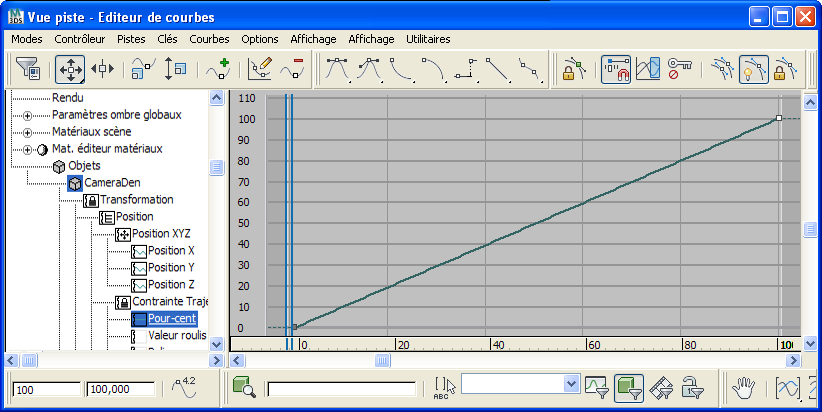Select the Objets tree item
This screenshot has width=822, height=412.
click(84, 166)
